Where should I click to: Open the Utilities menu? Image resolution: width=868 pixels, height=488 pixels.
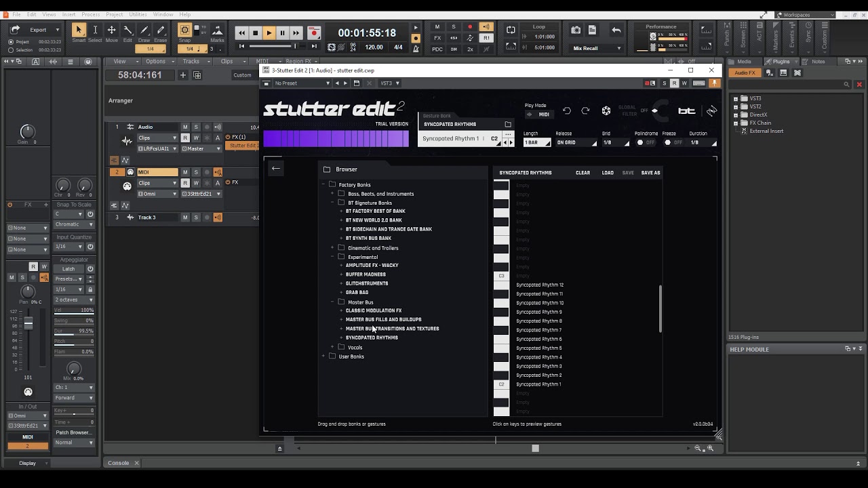pos(138,14)
